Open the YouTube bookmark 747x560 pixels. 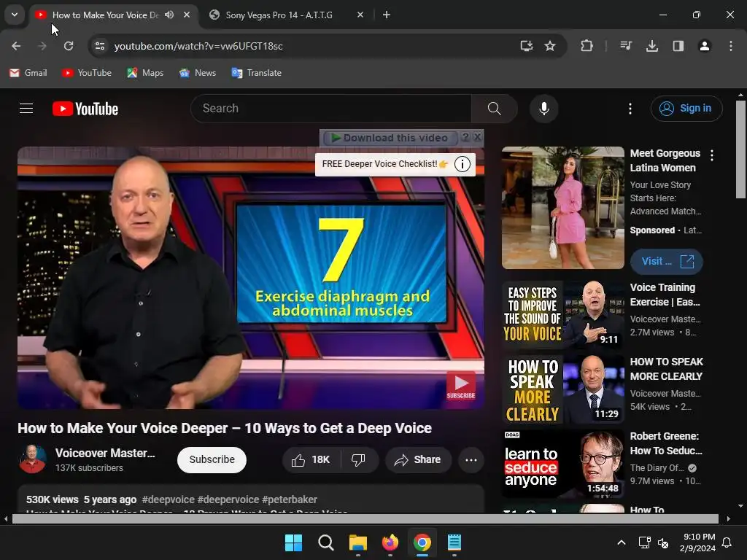87,73
